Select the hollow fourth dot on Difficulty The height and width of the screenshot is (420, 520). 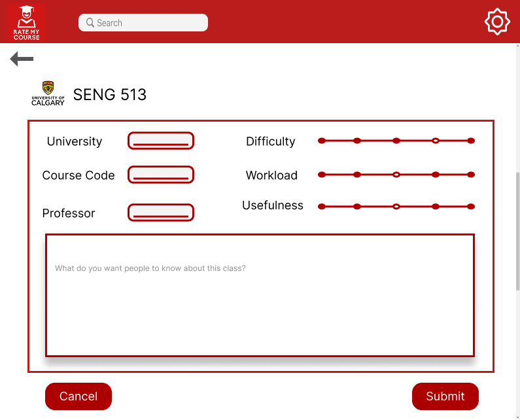click(x=436, y=141)
